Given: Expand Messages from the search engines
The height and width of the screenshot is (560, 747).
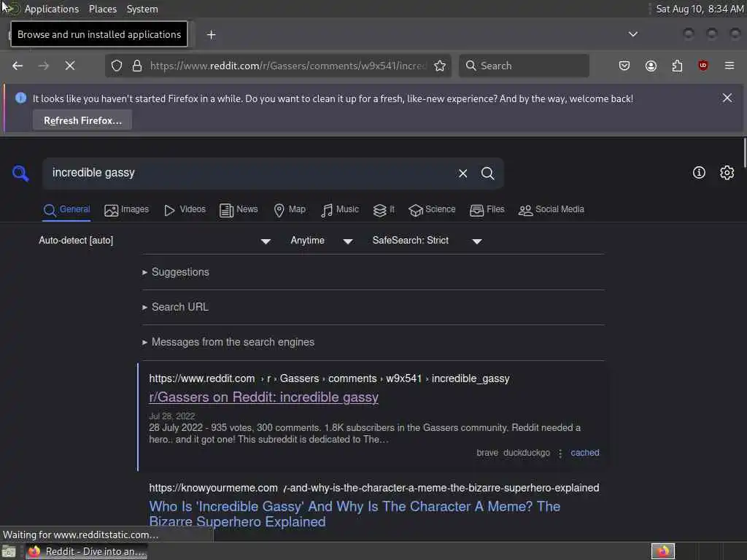Looking at the screenshot, I should [x=228, y=342].
